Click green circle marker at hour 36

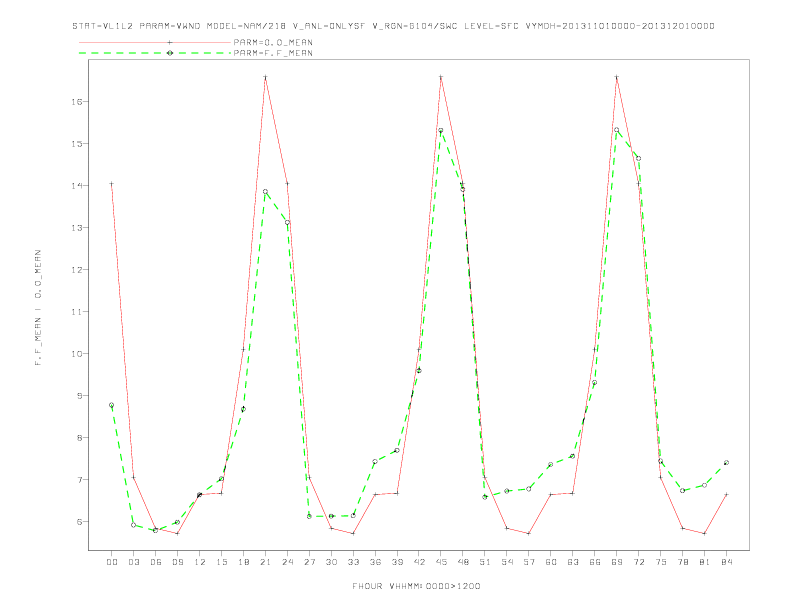(375, 462)
